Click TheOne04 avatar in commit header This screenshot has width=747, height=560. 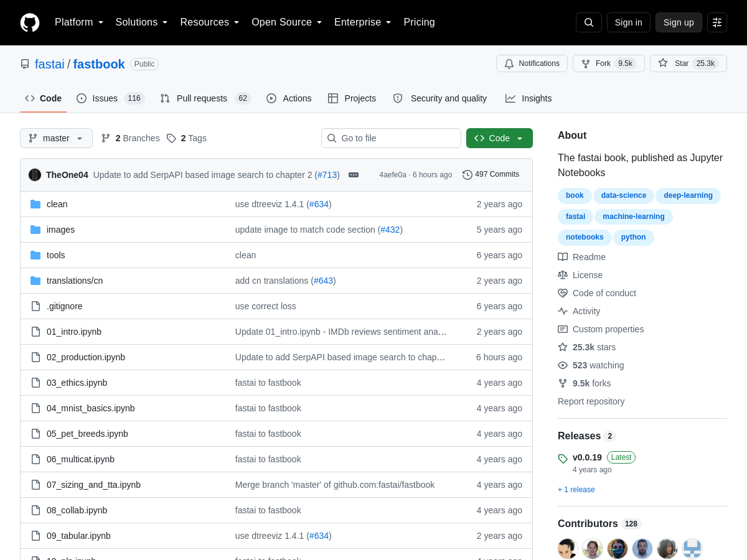click(35, 175)
